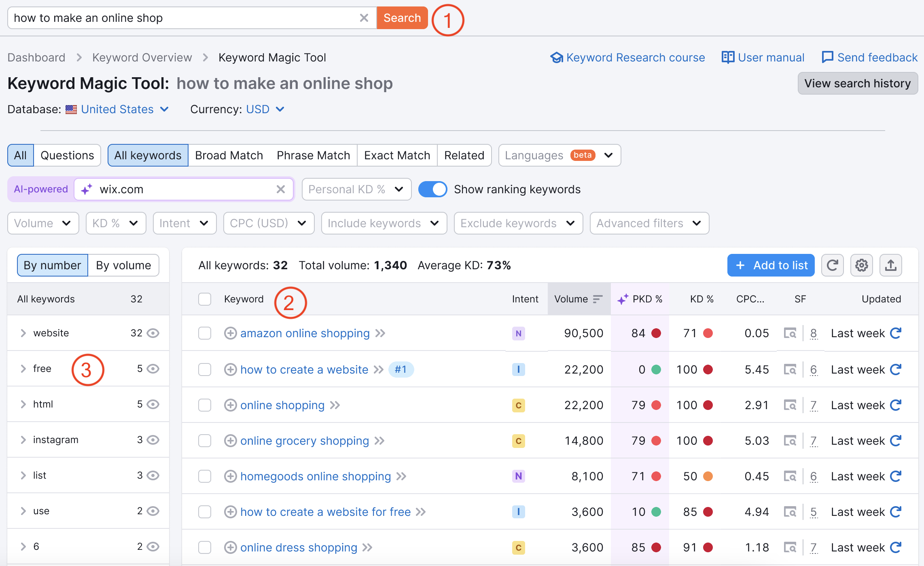Clear the search box with the X icon
The image size is (924, 566).
click(x=364, y=18)
